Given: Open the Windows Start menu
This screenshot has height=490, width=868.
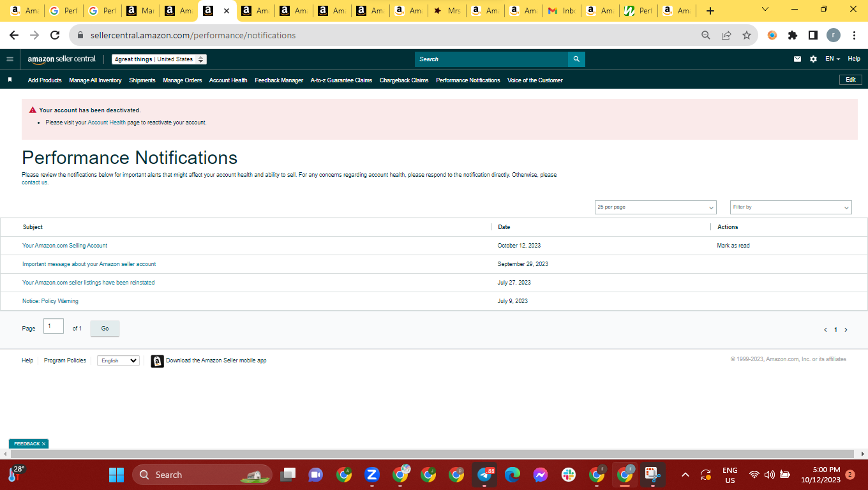Looking at the screenshot, I should [116, 475].
